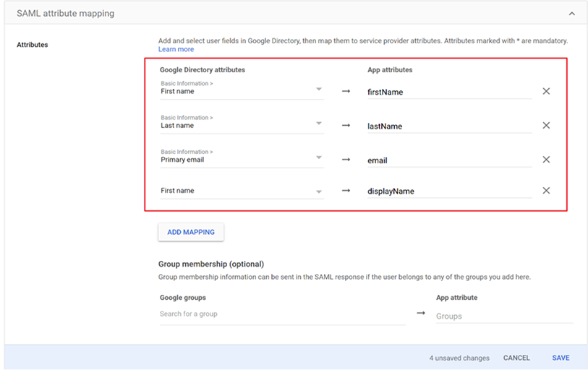Delete the displayName mapping row
Image resolution: width=588 pixels, height=370 pixels.
tap(546, 191)
